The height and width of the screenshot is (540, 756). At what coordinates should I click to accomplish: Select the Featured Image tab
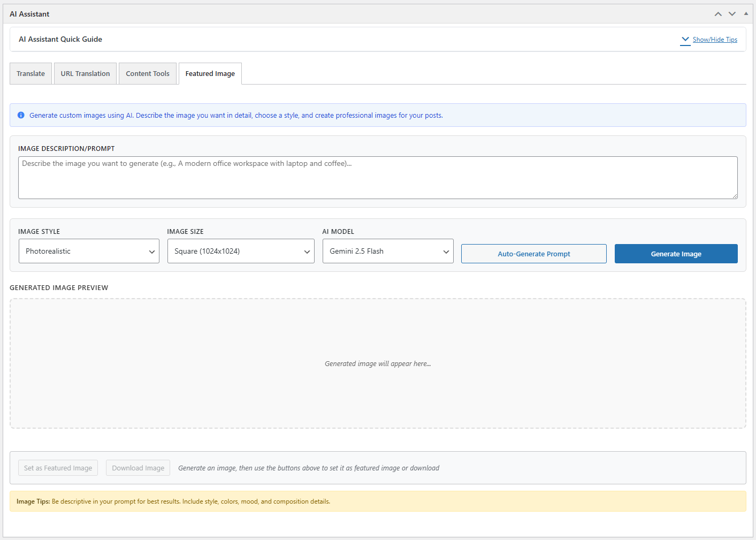click(x=210, y=74)
